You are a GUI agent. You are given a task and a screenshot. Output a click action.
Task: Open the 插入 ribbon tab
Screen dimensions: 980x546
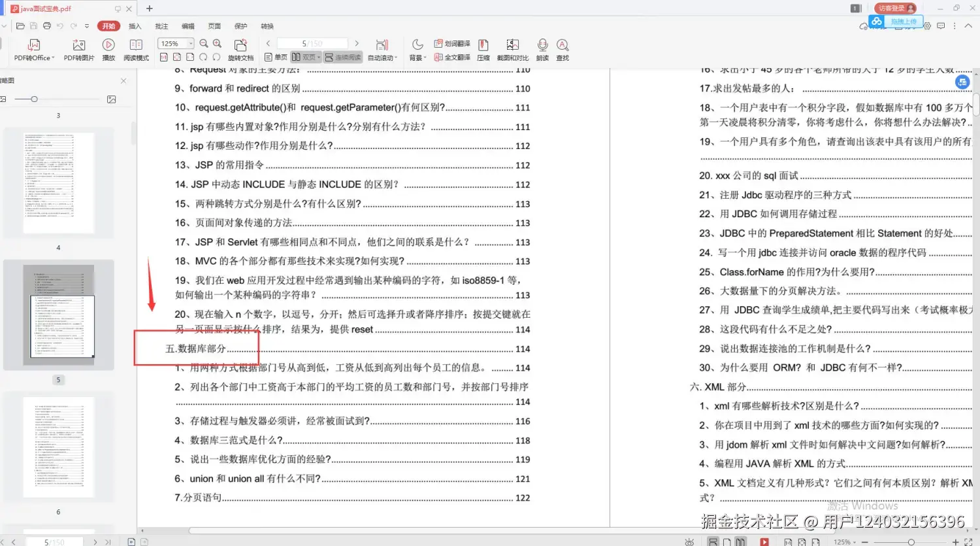(135, 26)
